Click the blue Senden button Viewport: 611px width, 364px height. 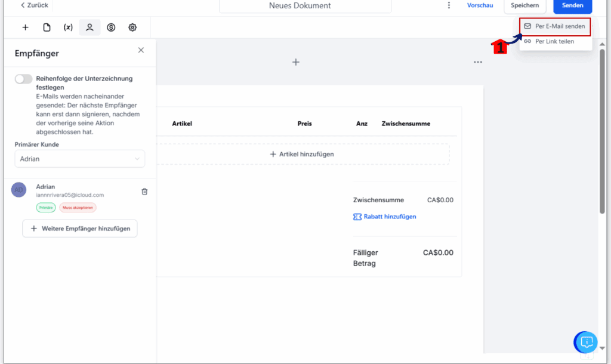[572, 5]
